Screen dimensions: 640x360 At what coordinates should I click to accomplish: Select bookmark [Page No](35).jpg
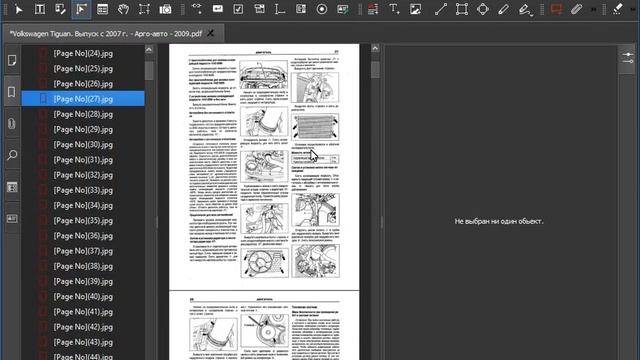[83, 220]
